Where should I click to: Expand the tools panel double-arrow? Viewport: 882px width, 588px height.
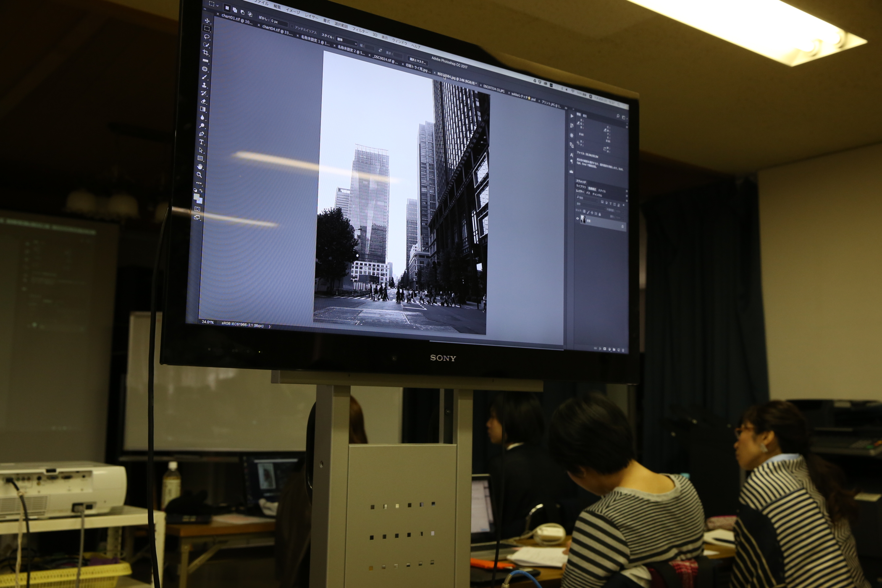click(205, 9)
